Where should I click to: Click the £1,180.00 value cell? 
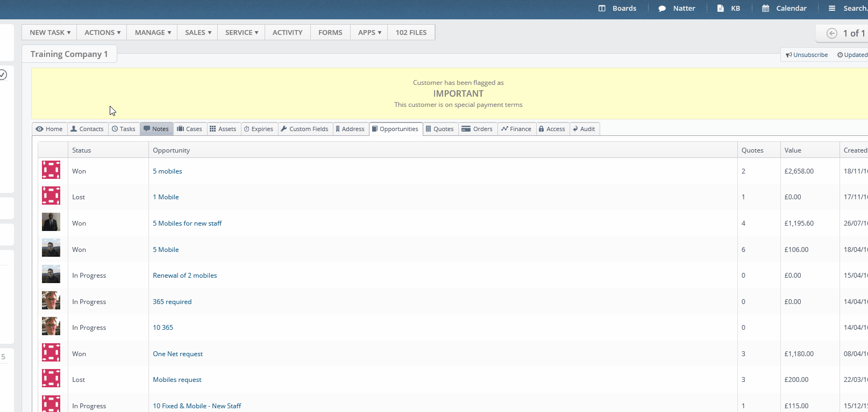point(799,354)
